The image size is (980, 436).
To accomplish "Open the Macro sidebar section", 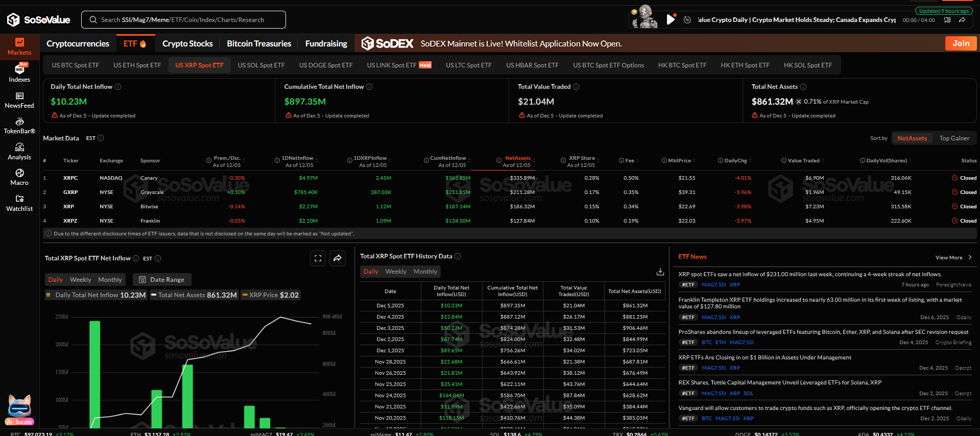I will [19, 177].
